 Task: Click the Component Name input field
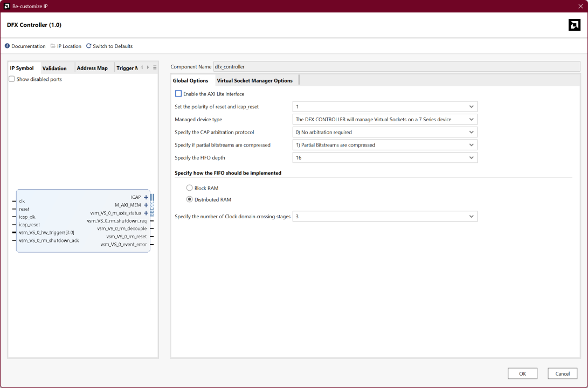pyautogui.click(x=397, y=66)
